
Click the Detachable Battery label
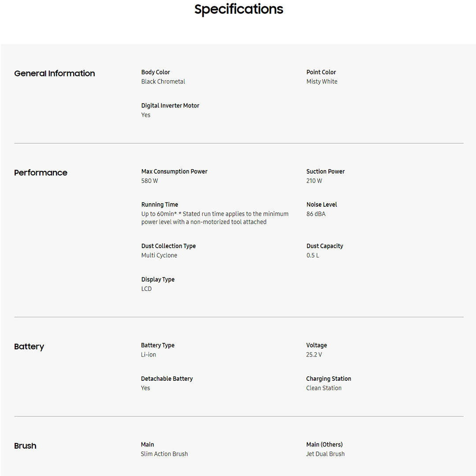click(167, 379)
